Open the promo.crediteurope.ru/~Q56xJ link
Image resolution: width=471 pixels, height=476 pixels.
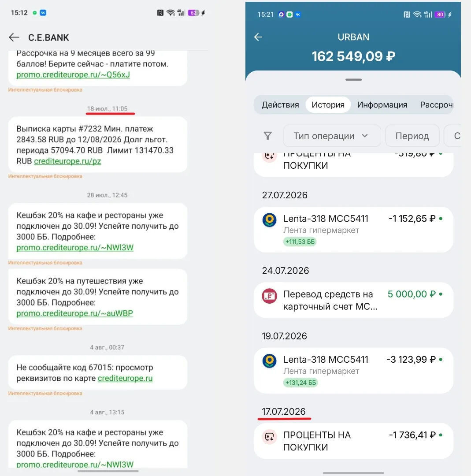pos(73,74)
